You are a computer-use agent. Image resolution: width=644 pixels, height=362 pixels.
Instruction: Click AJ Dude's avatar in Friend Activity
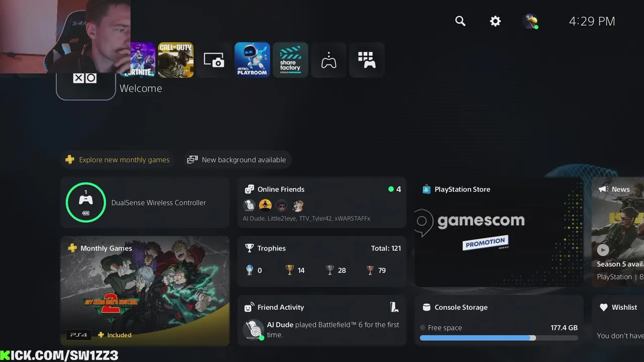[x=254, y=330]
